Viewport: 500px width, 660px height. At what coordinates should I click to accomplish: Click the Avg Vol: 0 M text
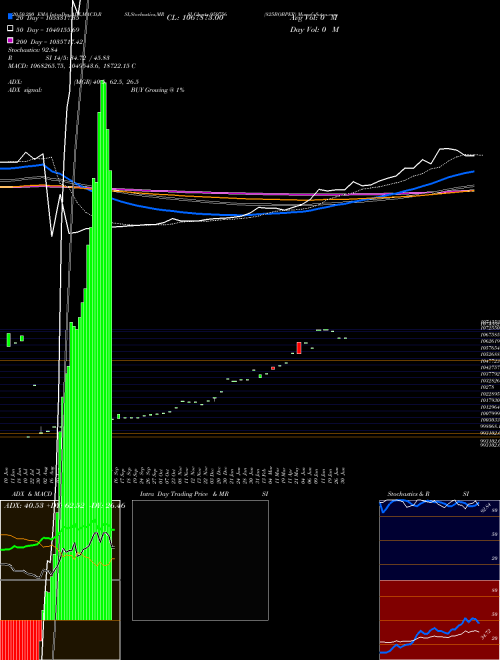314,18
